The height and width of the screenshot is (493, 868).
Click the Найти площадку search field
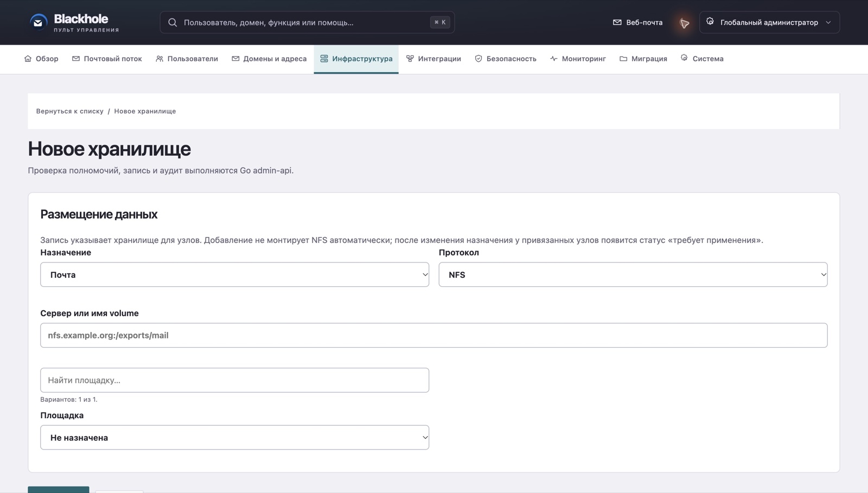(234, 380)
